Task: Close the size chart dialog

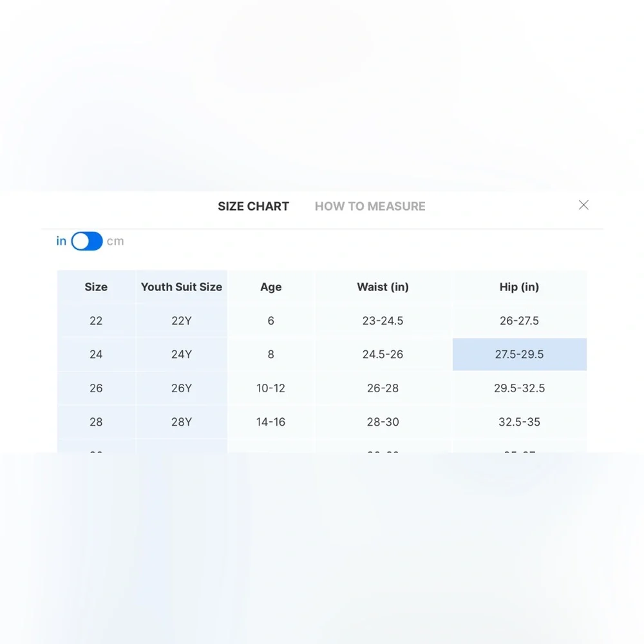Action: [583, 205]
